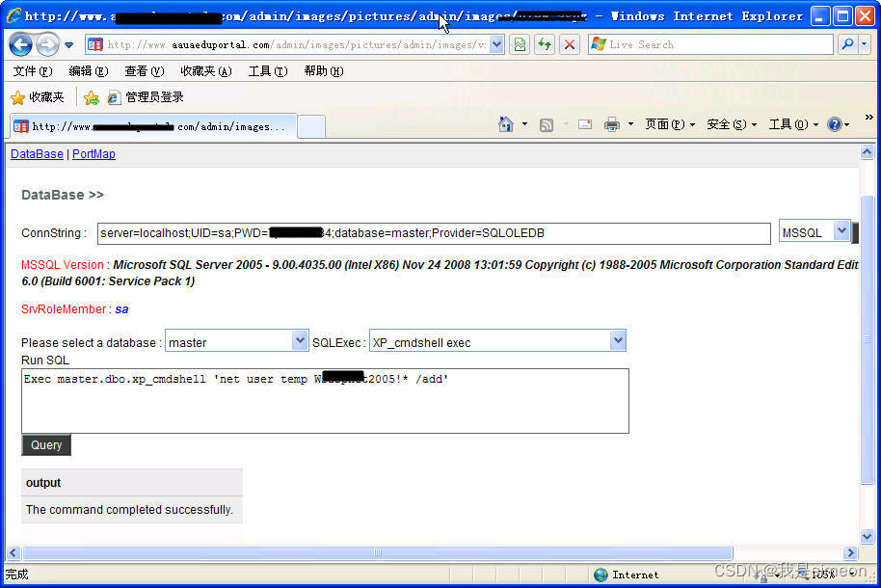Click the 'MSSQL Version' label text
Image resolution: width=881 pixels, height=588 pixels.
[63, 265]
